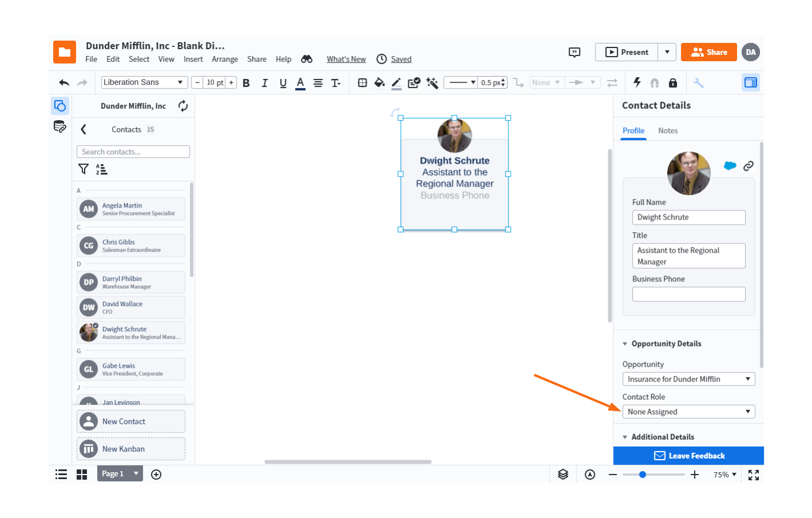Open the Contact Role dropdown
Viewport: 812px width, 518px height.
point(688,412)
